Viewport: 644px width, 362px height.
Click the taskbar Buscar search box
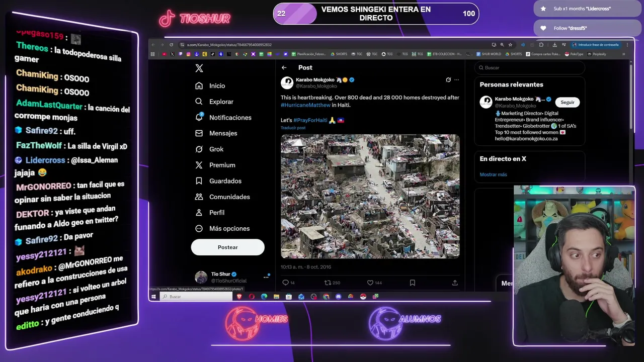pos(196,297)
